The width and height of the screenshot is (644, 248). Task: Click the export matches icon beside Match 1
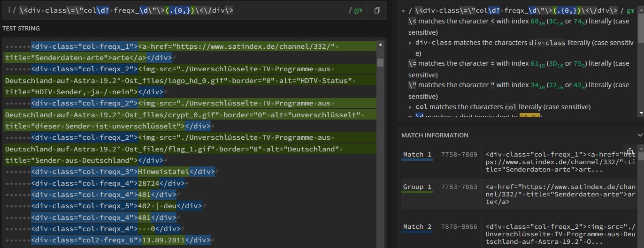[x=630, y=150]
